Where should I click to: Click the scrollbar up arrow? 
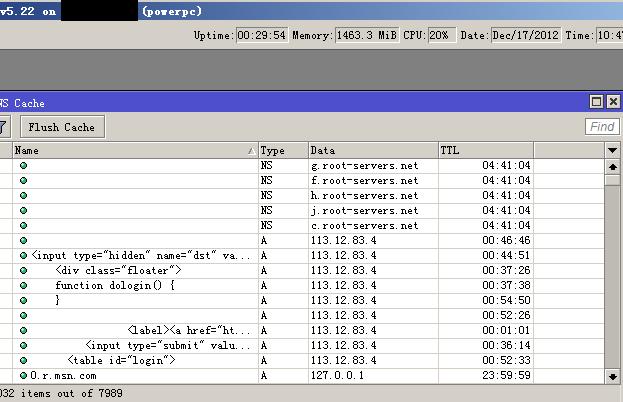(612, 167)
